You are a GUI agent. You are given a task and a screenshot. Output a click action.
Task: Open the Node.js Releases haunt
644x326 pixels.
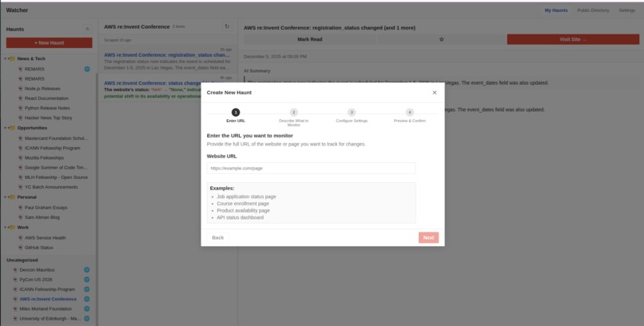tap(42, 89)
